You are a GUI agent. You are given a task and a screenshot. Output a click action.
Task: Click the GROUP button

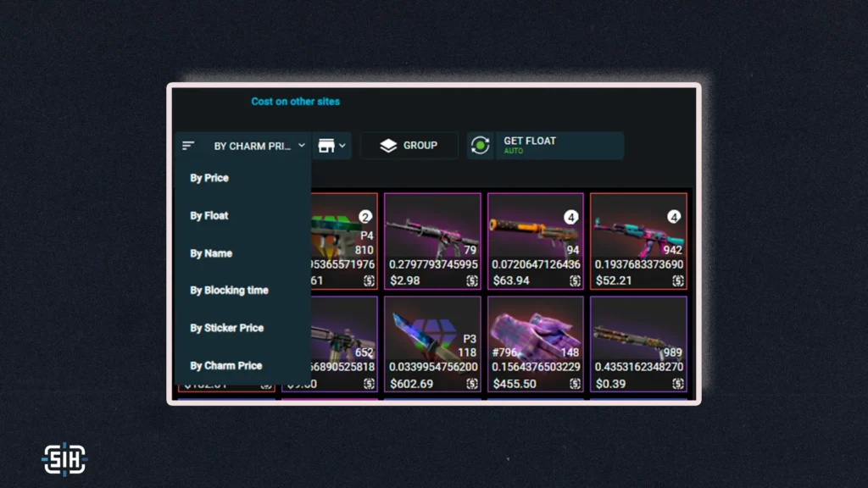tap(409, 146)
